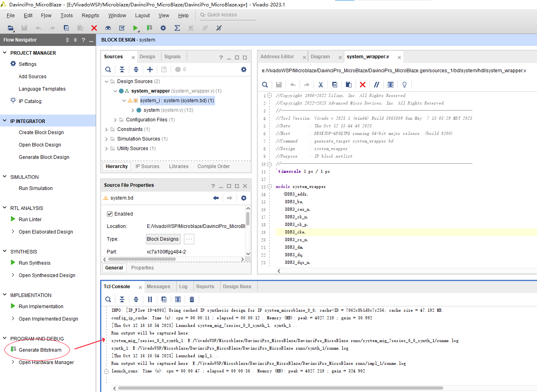
Task: Click copy icon in editor toolbar
Action: coord(335,85)
